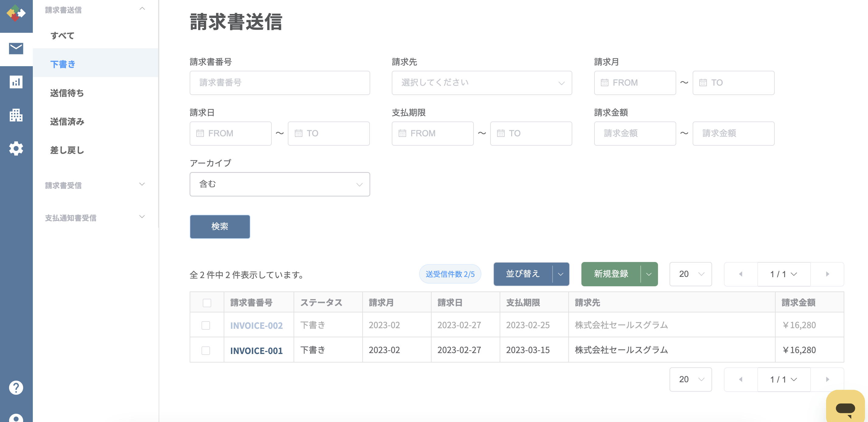The image size is (868, 422).
Task: Click calendar icon in 支払期限 FROM field
Action: pyautogui.click(x=402, y=133)
